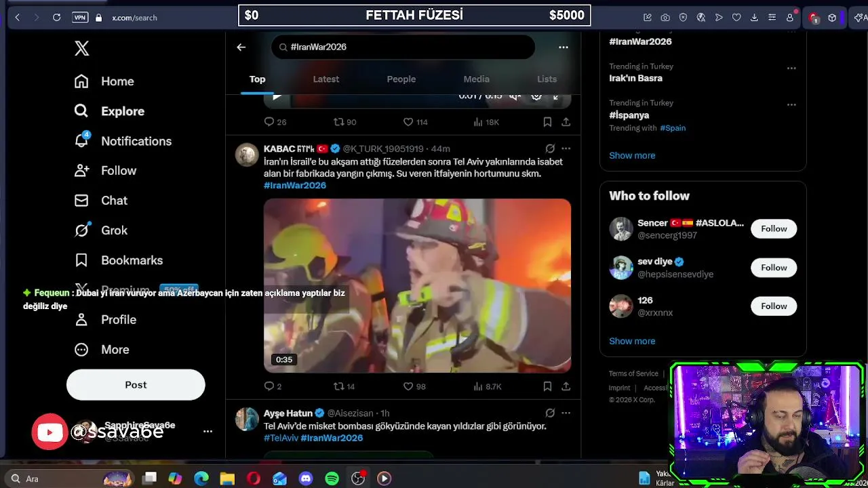
Task: Open Chat in the sidebar
Action: click(x=101, y=201)
